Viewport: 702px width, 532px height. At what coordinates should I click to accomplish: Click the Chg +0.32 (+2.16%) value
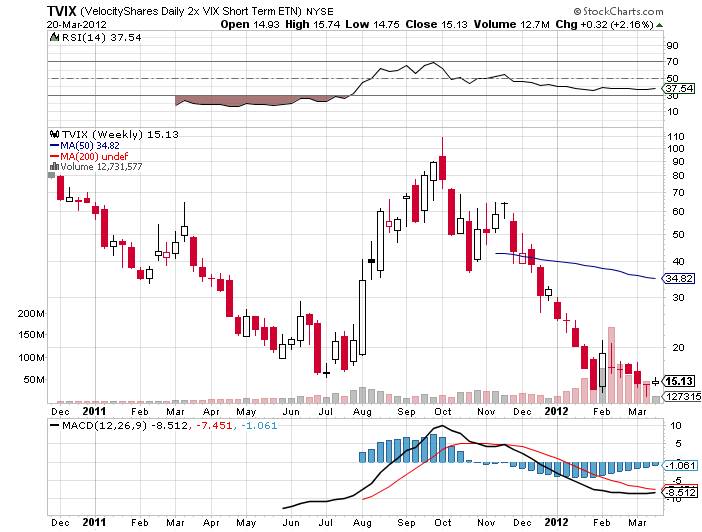coord(604,25)
